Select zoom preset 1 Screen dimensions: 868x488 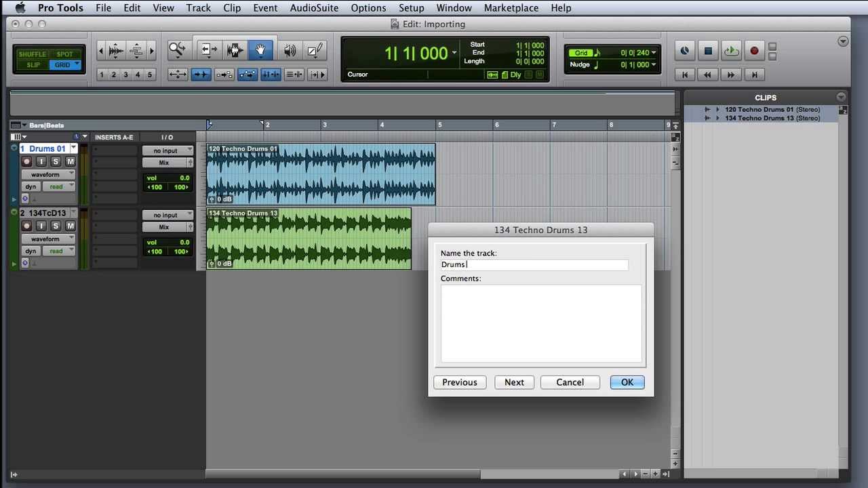coord(101,75)
